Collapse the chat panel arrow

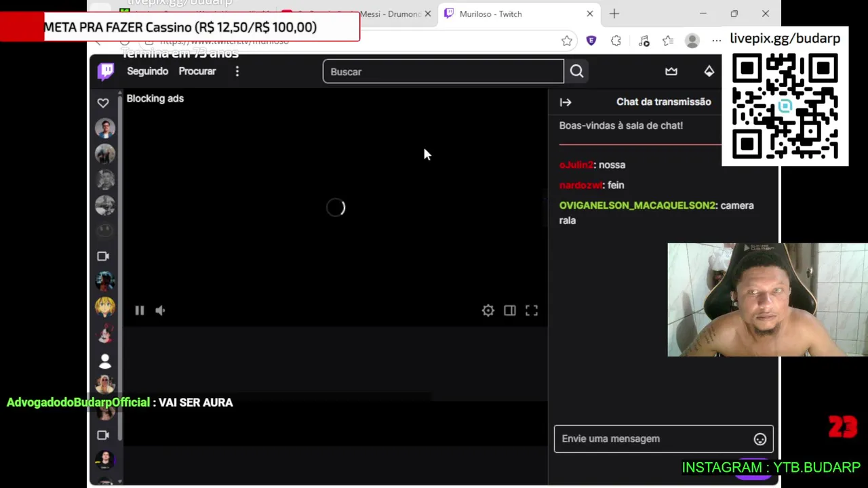coord(566,102)
